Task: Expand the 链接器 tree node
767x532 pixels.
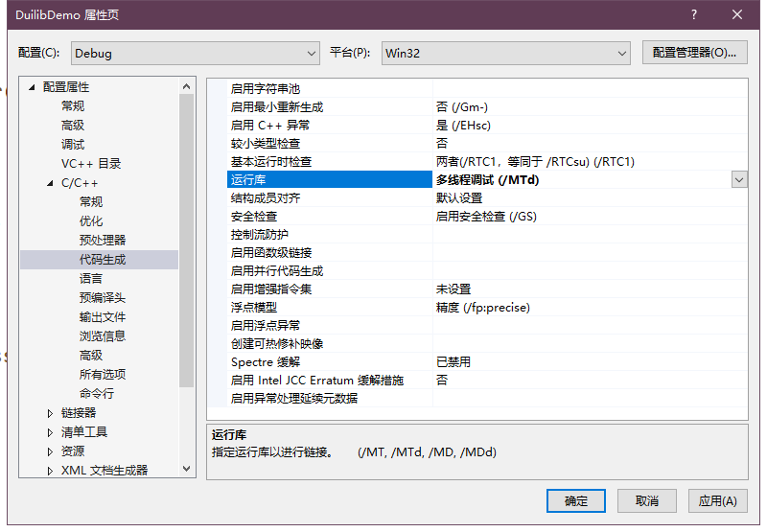Action: pos(50,413)
